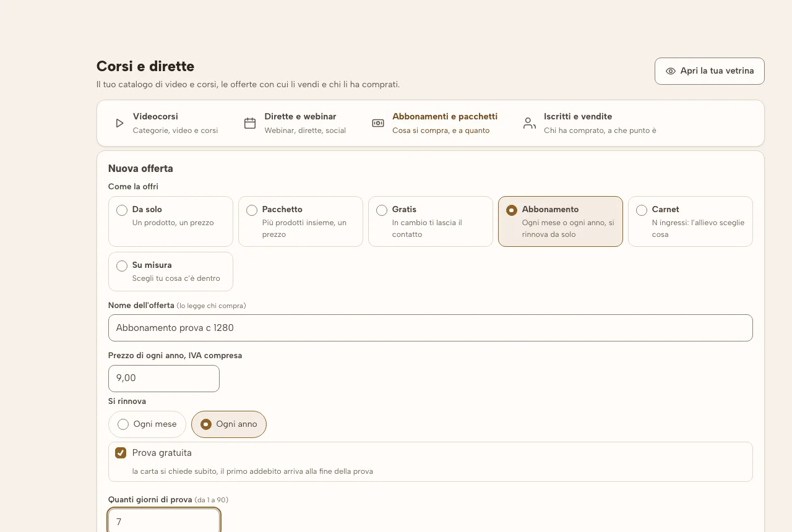
Task: Click the calendar icon beside Dirette e webinar
Action: [250, 123]
